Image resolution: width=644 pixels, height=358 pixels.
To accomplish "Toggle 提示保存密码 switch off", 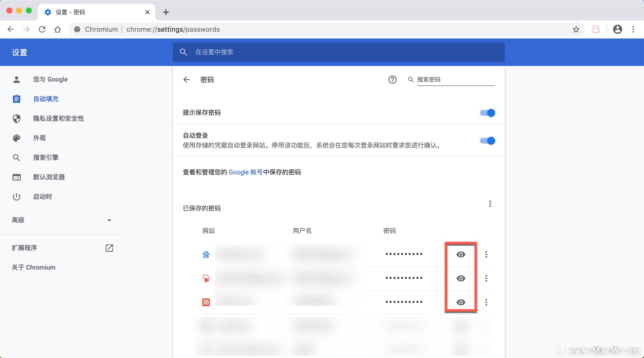I will 487,113.
